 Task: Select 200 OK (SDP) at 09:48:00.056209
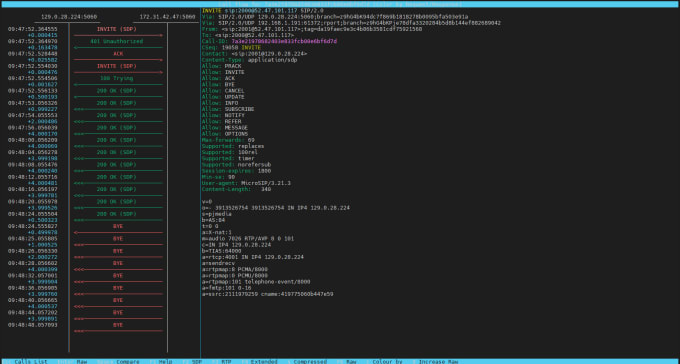tap(116, 140)
